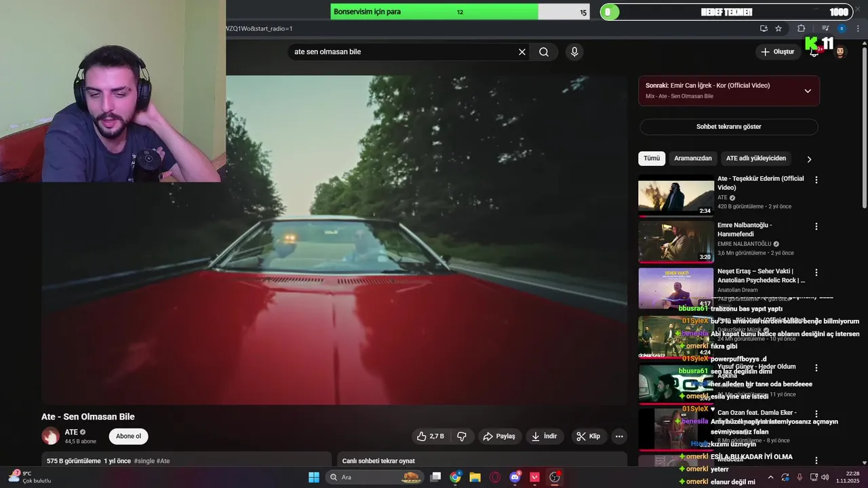Open Neşet Ertaş – Seher Vakti video title
This screenshot has width=868, height=488.
[x=761, y=275]
